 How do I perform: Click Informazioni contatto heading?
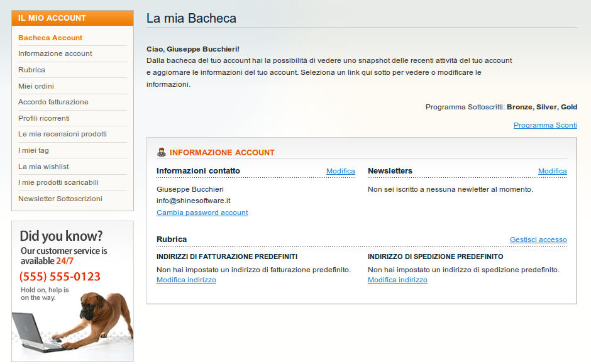click(198, 171)
